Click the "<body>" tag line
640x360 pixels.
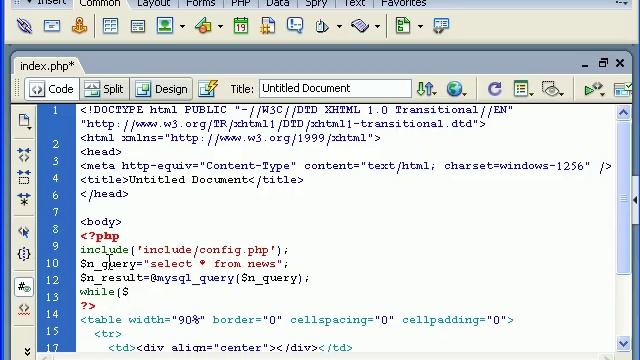tap(101, 222)
